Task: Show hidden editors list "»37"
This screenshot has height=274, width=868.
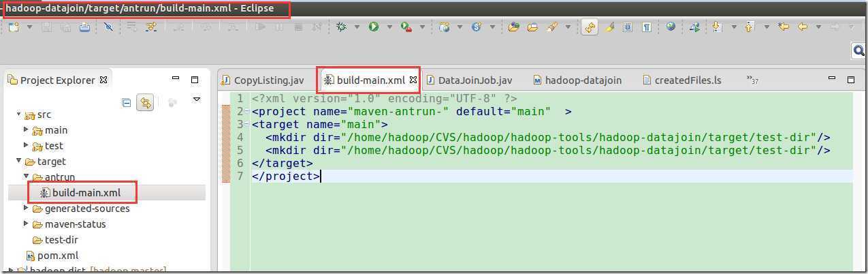Action: [752, 80]
